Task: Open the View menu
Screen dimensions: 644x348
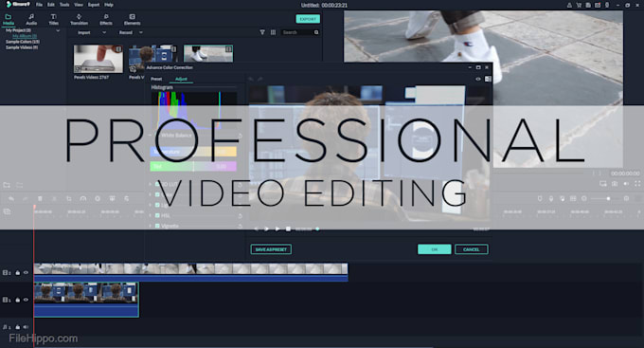Action: [79, 5]
